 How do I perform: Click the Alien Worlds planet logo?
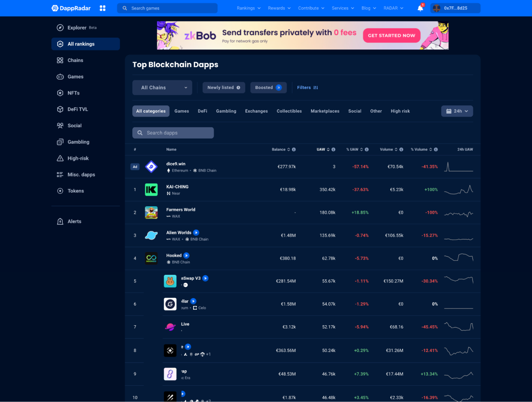pyautogui.click(x=151, y=235)
